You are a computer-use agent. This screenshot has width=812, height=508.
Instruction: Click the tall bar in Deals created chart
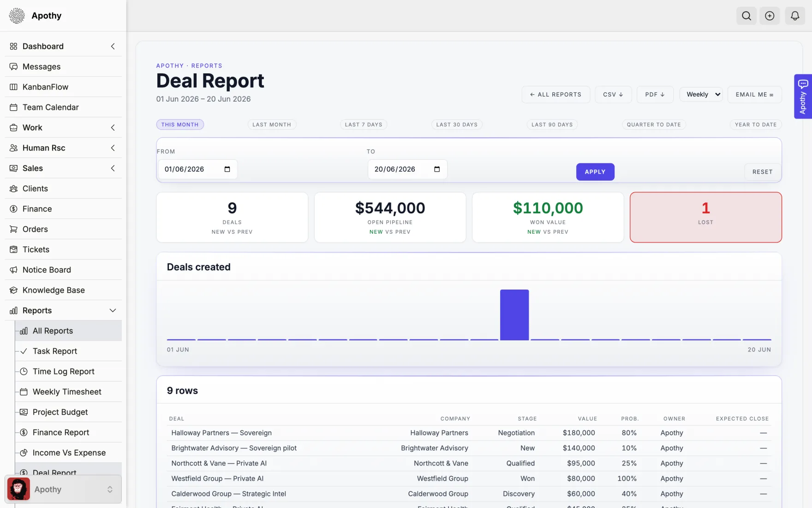(514, 315)
